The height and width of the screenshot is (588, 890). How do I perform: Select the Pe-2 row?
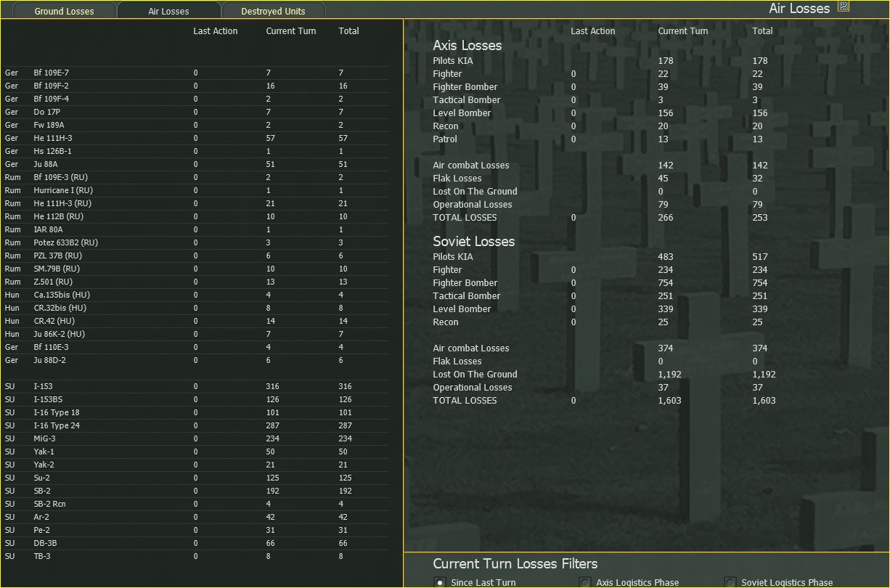click(196, 530)
